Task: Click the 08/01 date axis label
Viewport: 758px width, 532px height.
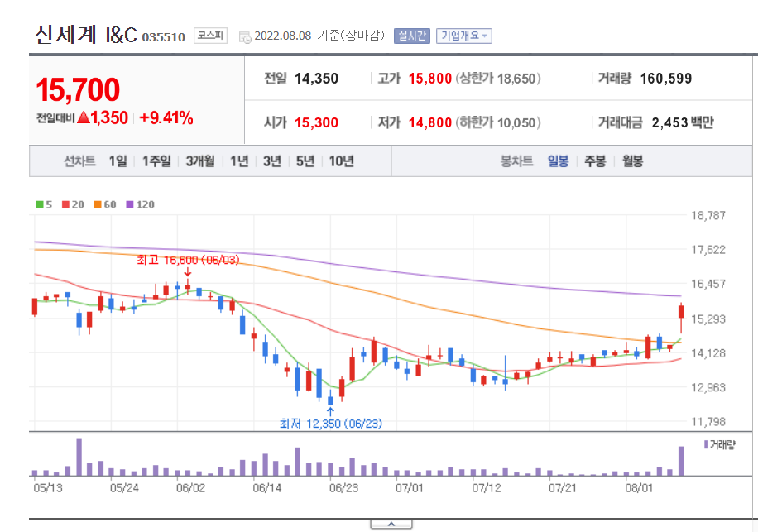Action: tap(639, 488)
